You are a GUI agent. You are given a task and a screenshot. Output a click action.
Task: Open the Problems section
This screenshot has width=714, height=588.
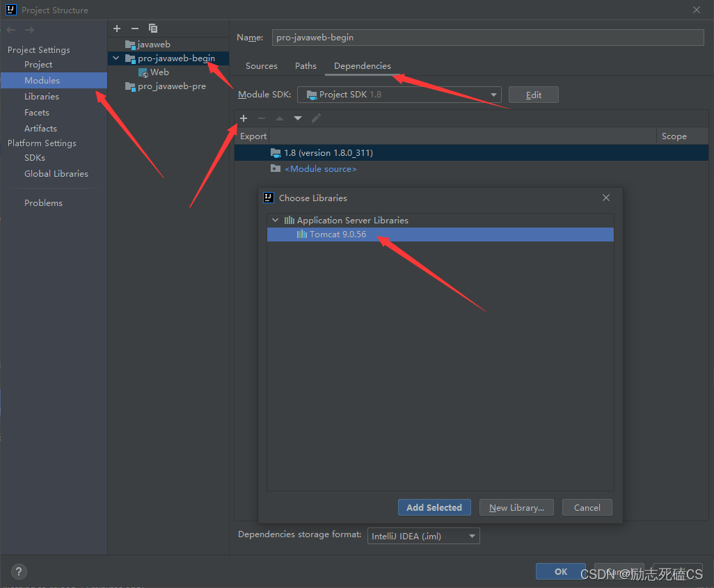pos(54,203)
